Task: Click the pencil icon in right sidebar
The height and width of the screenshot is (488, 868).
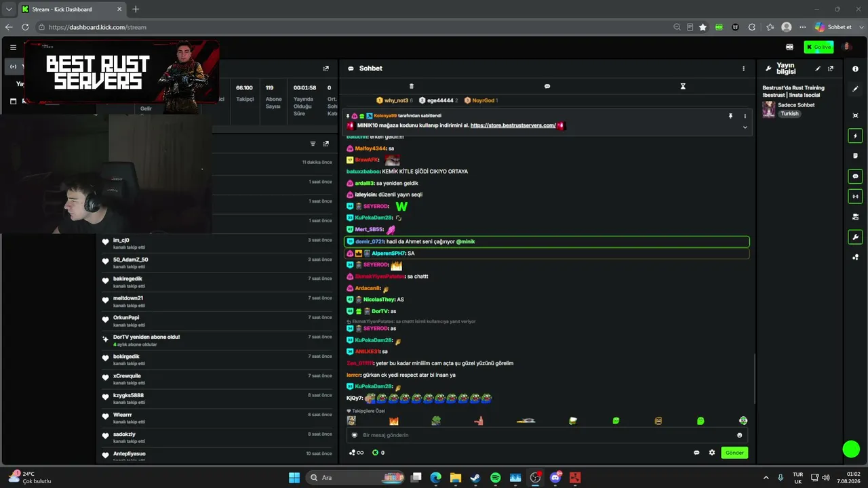Action: coord(855,89)
